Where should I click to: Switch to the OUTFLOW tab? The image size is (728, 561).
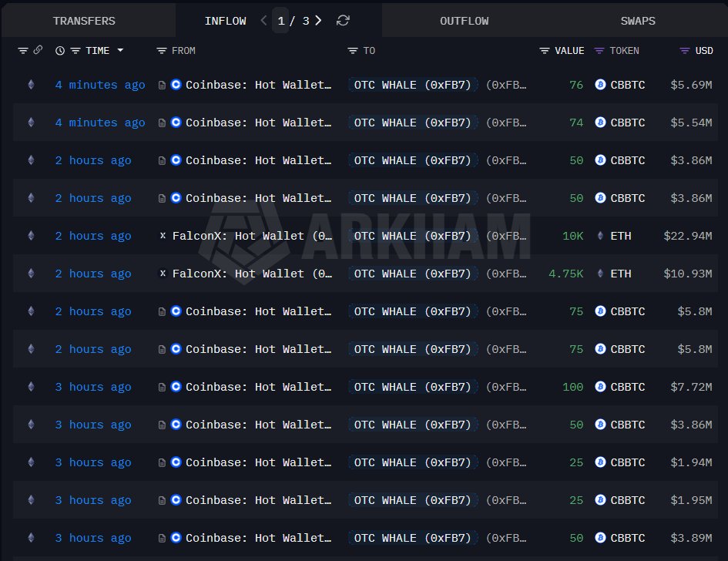click(x=464, y=21)
